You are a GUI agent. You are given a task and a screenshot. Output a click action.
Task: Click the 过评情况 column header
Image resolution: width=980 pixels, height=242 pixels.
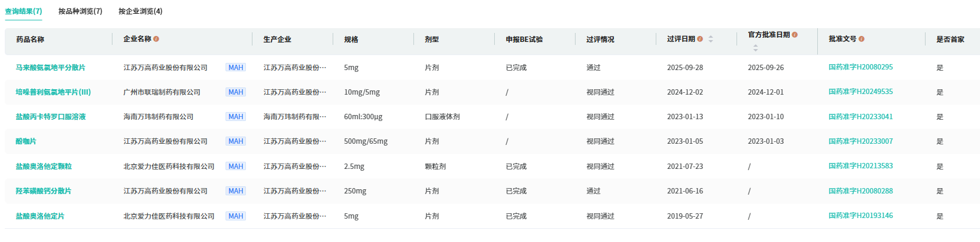coord(600,40)
